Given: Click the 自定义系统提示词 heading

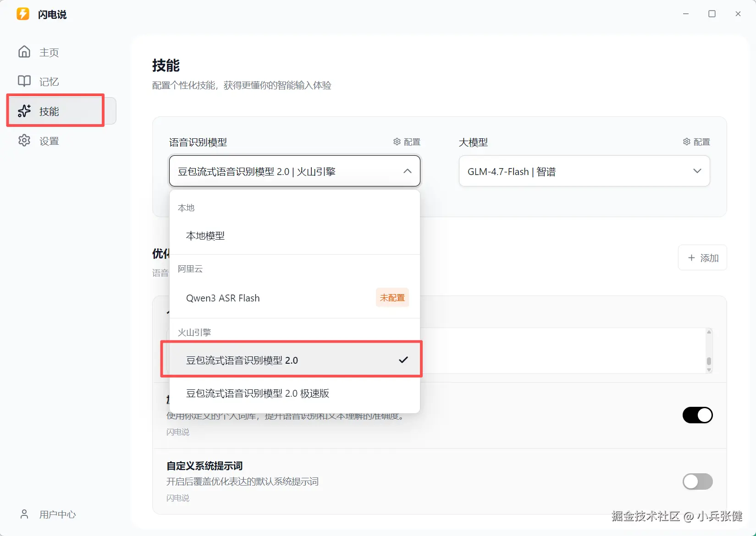Looking at the screenshot, I should [204, 466].
